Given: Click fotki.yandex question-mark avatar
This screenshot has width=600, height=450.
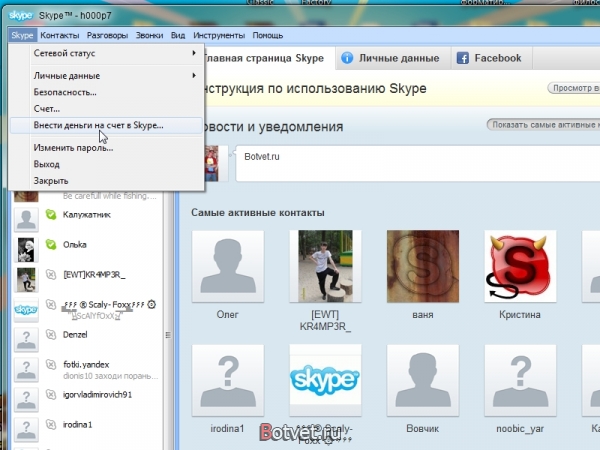Looking at the screenshot, I should pos(26,369).
